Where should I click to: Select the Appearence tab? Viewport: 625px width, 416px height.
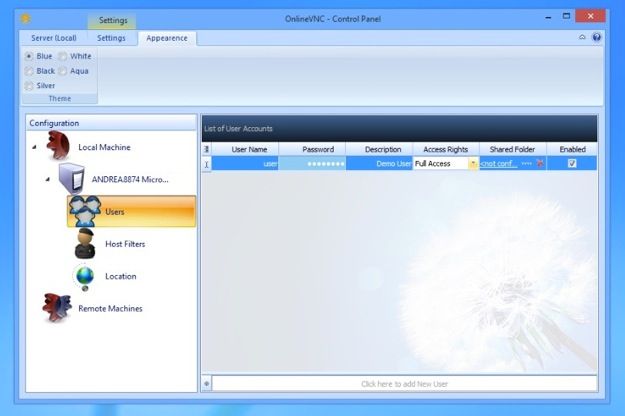pos(167,38)
